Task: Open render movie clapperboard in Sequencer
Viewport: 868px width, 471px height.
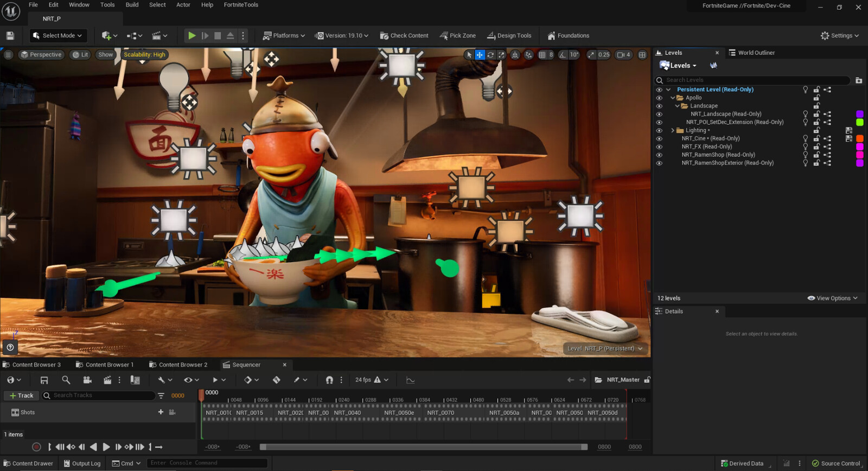Action: (107, 380)
